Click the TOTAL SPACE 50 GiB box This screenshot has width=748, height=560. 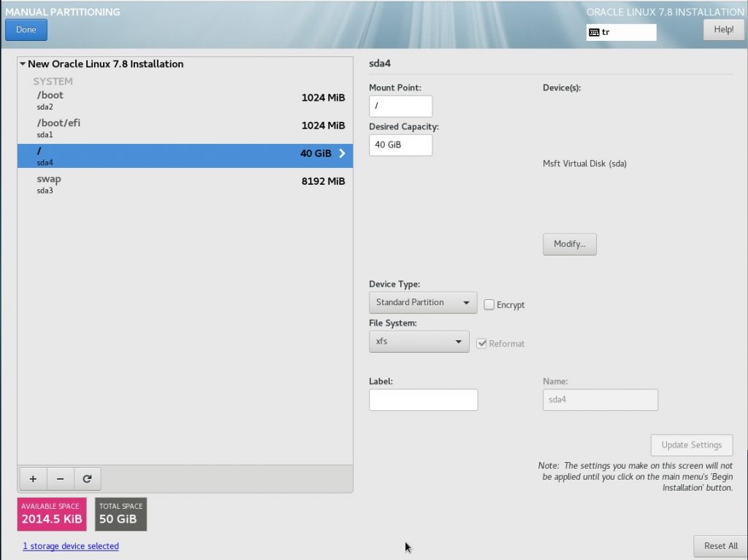tap(121, 514)
